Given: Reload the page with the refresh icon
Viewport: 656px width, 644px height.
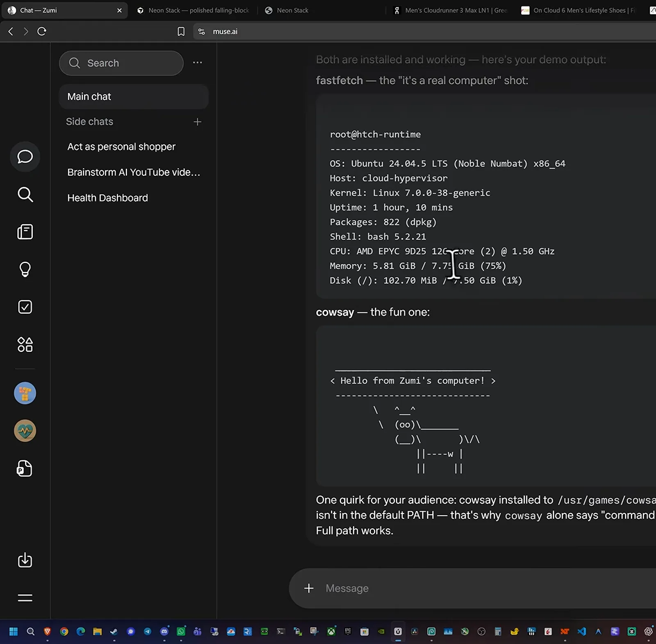Looking at the screenshot, I should tap(41, 32).
